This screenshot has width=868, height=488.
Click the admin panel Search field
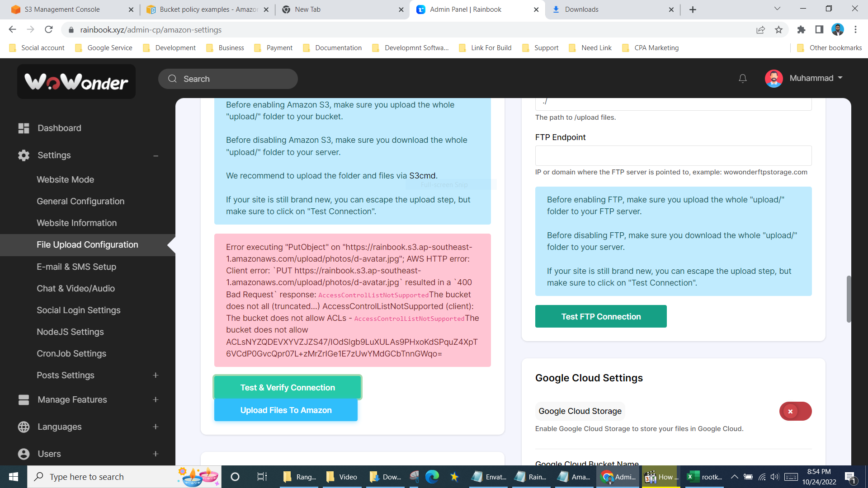[228, 79]
